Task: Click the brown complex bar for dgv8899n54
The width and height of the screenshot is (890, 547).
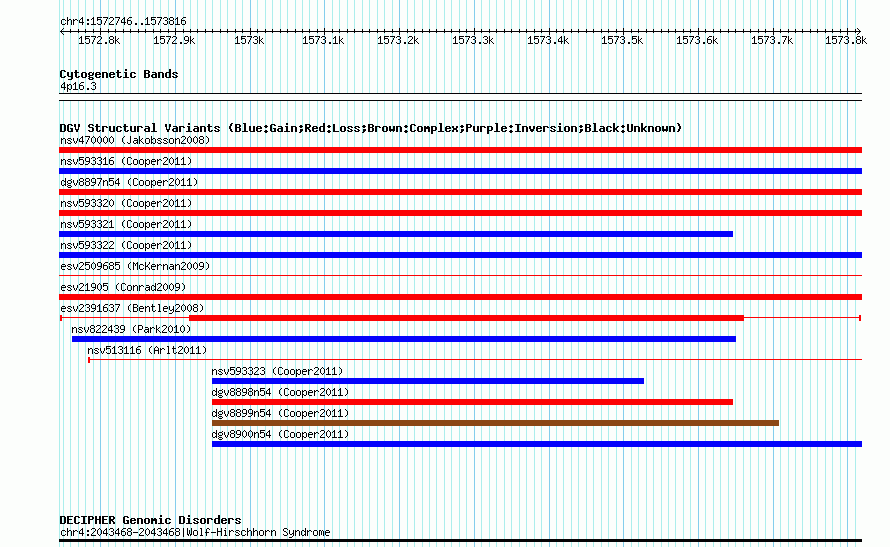Action: tap(495, 423)
